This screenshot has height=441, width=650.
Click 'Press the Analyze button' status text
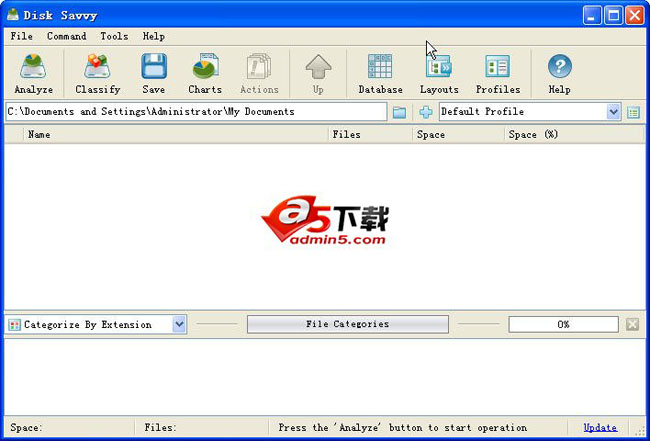pyautogui.click(x=403, y=427)
